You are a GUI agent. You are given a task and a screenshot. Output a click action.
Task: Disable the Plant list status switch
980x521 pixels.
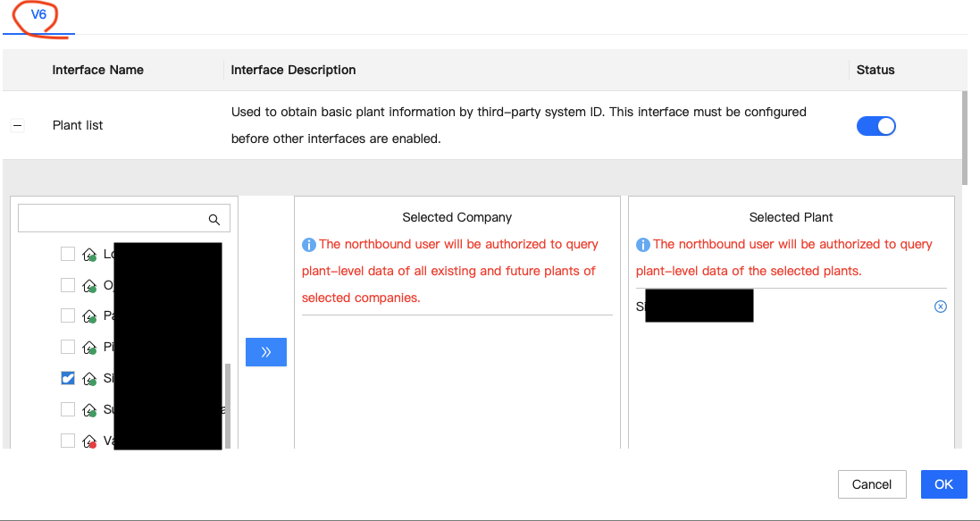[x=875, y=126]
